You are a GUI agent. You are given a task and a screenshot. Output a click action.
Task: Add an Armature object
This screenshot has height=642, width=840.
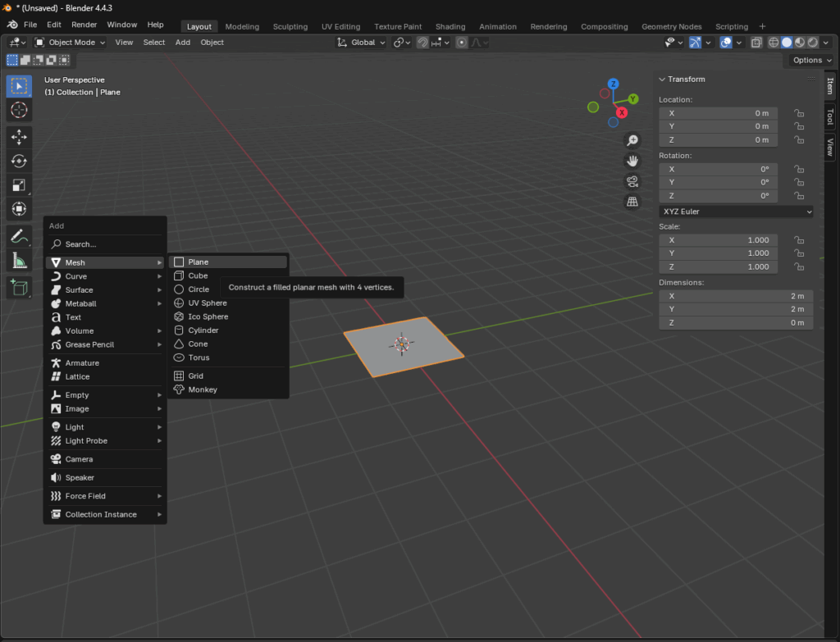point(105,363)
